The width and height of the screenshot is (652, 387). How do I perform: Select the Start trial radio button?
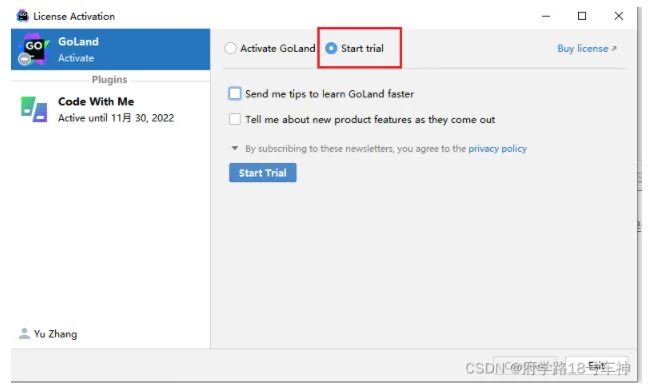[x=331, y=48]
